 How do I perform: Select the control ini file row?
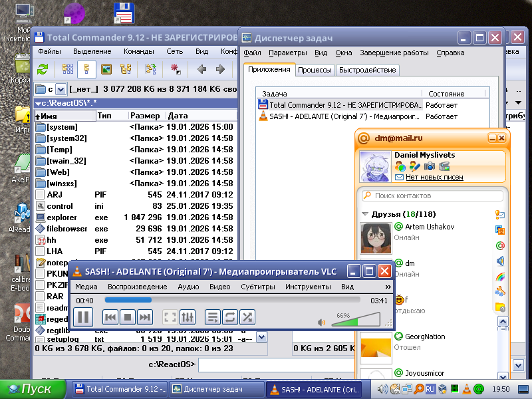pos(135,206)
